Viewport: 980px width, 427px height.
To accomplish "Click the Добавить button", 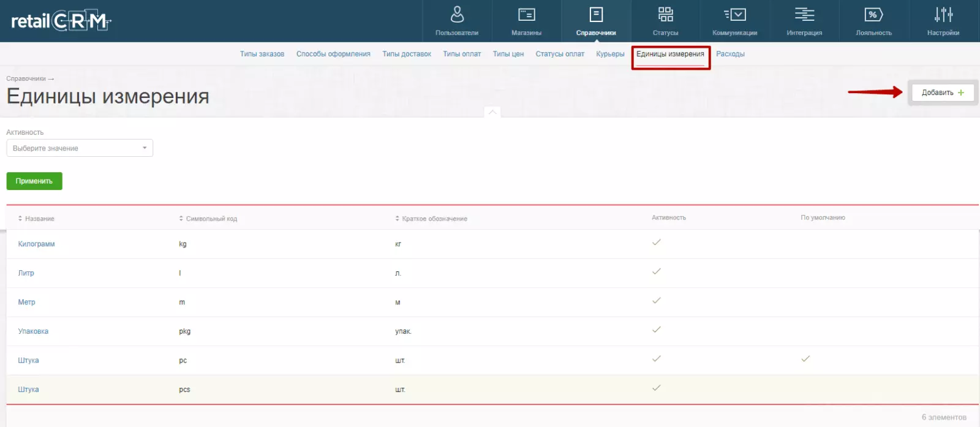I will [x=943, y=93].
